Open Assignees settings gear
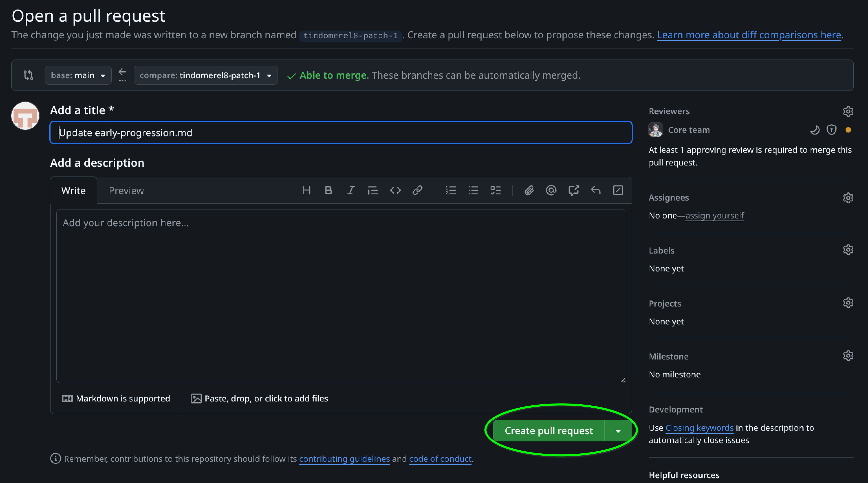The width and height of the screenshot is (868, 483). (848, 198)
